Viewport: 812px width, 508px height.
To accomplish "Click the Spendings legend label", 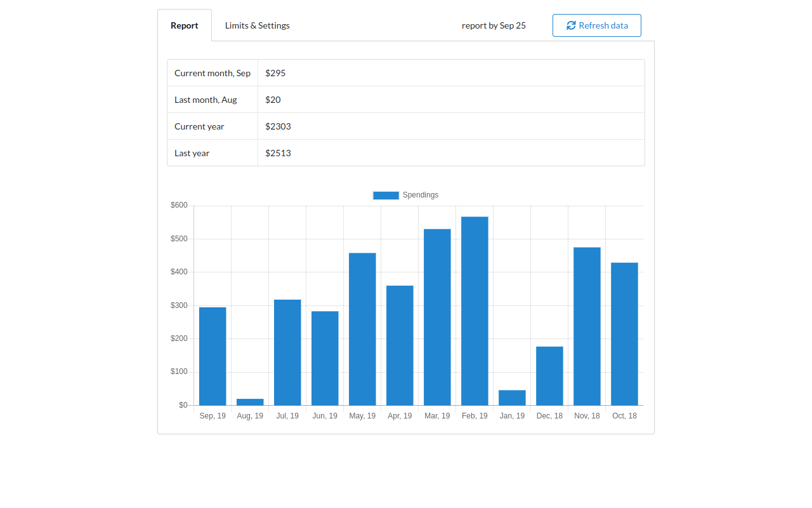I will 420,196.
